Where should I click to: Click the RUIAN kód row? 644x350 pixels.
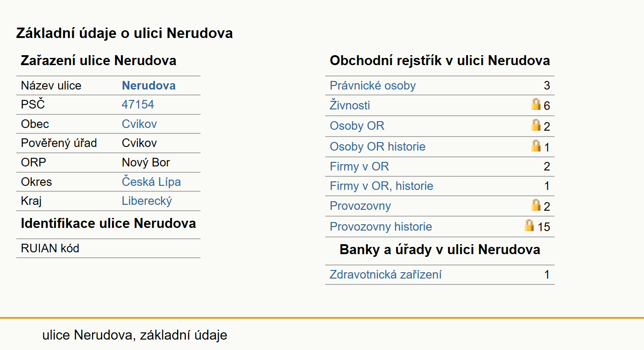click(x=108, y=248)
